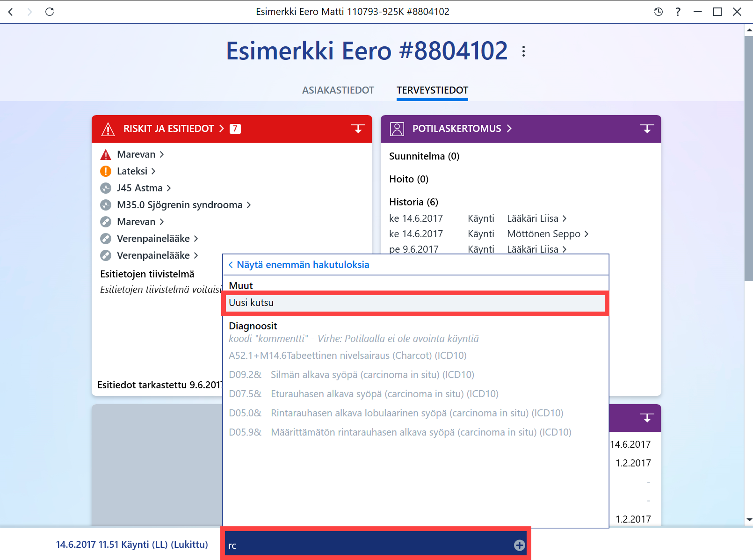Viewport: 753px width, 560px height.
Task: Click the history clock icon in title bar
Action: click(x=658, y=12)
